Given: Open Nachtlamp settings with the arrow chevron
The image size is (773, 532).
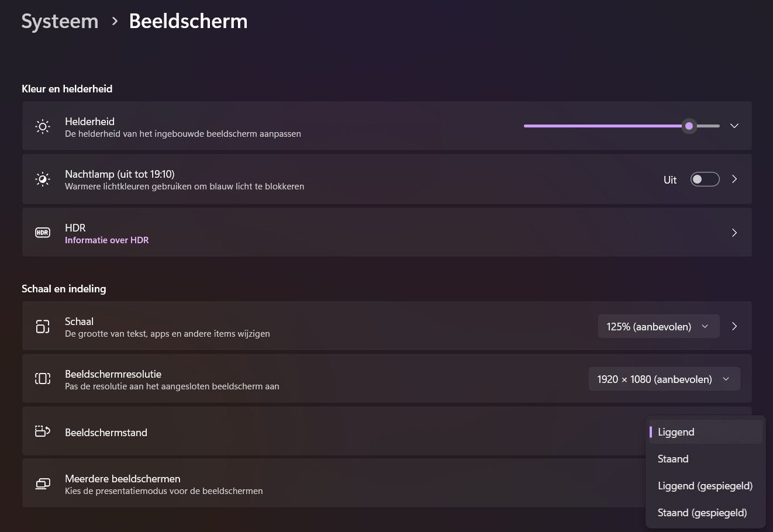Looking at the screenshot, I should 734,179.
